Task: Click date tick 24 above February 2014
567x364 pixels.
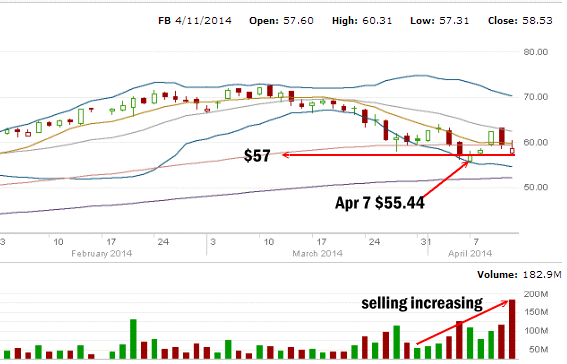Action: (163, 241)
